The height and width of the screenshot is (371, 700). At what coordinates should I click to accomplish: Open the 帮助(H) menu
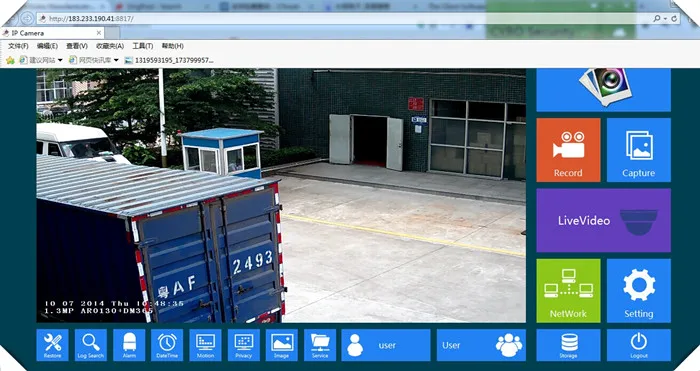(x=172, y=46)
